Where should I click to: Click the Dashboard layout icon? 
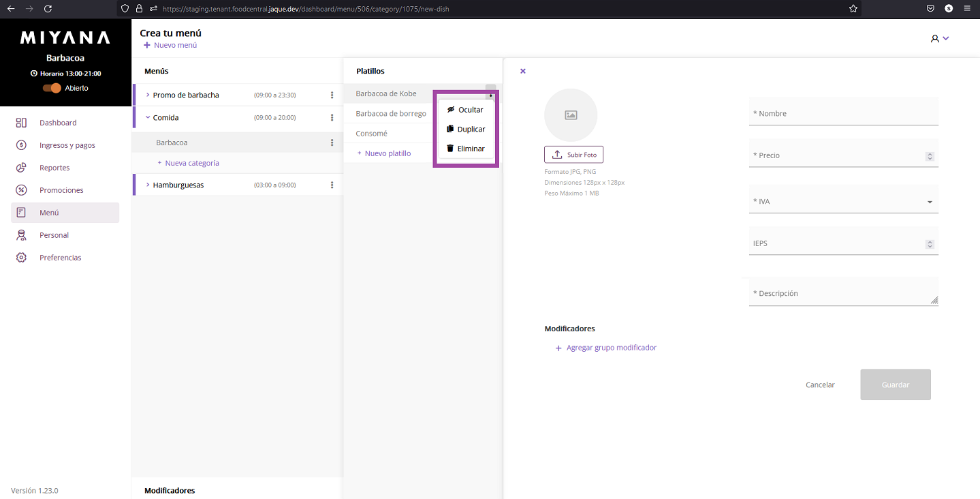21,123
